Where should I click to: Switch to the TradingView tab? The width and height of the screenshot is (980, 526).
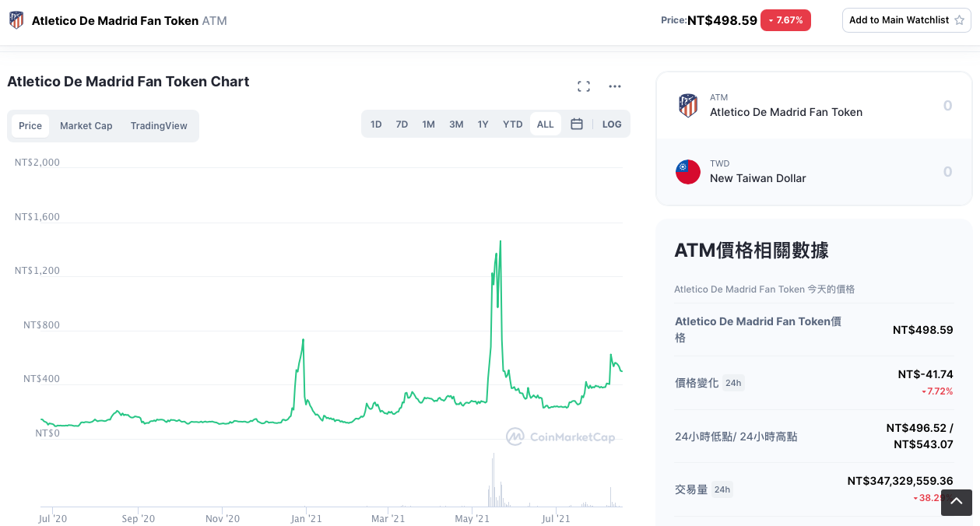tap(159, 126)
